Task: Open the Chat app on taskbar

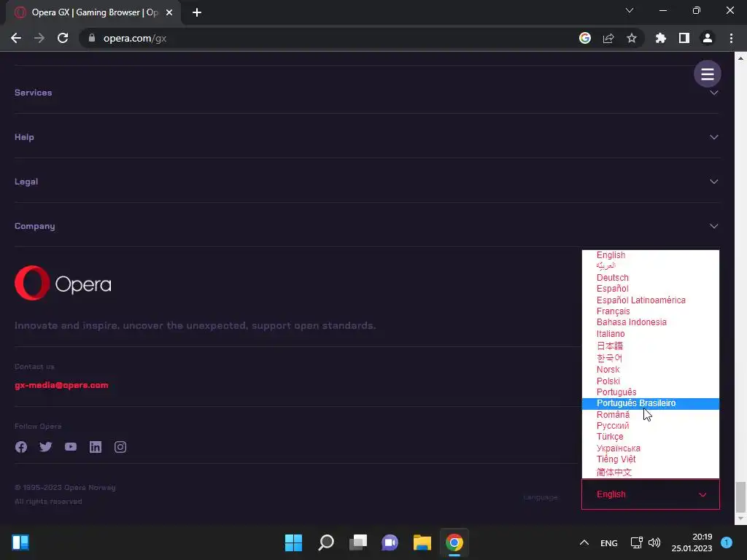Action: tap(390, 542)
